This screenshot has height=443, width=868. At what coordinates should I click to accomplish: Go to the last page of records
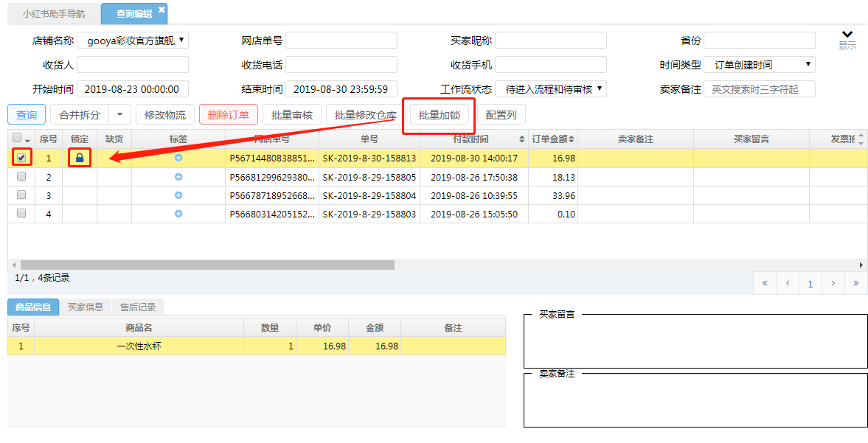tap(855, 283)
